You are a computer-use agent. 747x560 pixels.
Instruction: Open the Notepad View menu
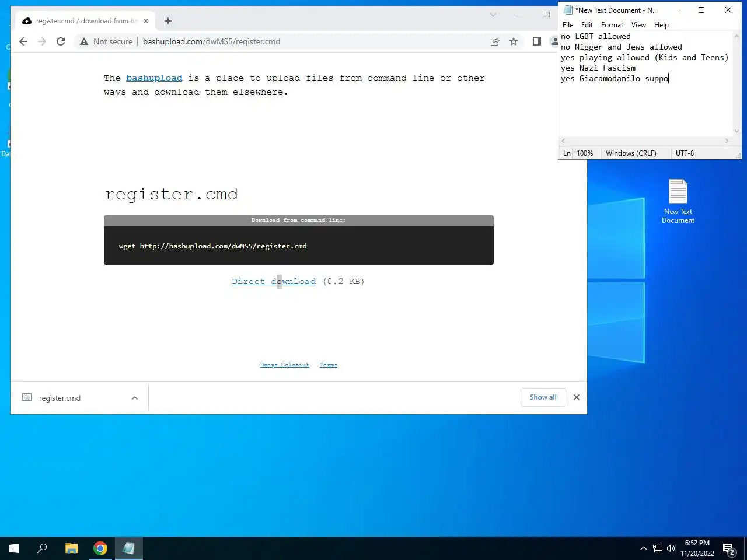click(638, 25)
